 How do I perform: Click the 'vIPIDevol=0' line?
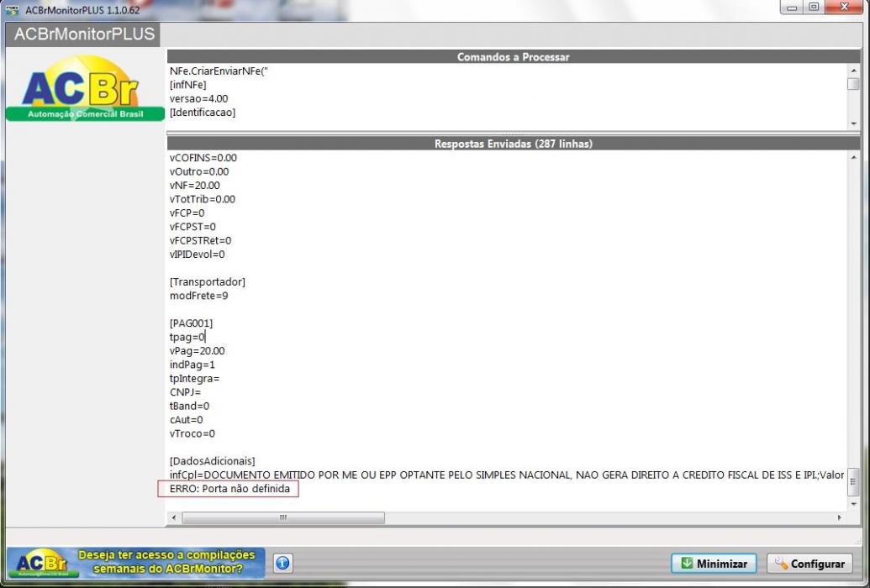click(x=197, y=254)
